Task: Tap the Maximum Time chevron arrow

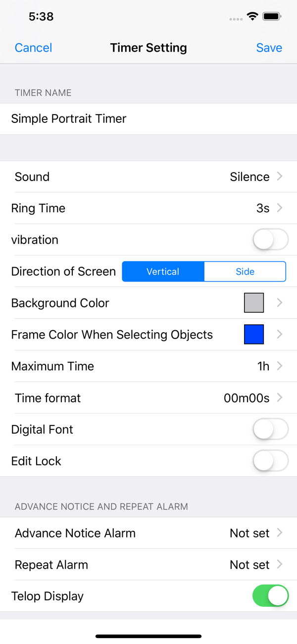Action: [280, 366]
